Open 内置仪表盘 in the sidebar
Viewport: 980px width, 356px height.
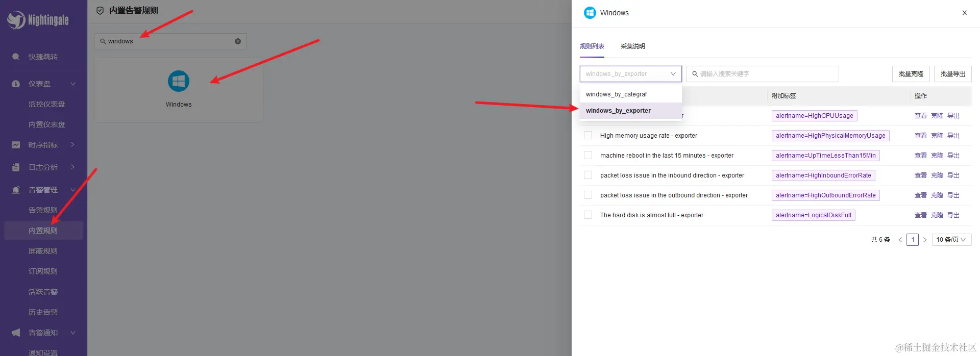(47, 124)
